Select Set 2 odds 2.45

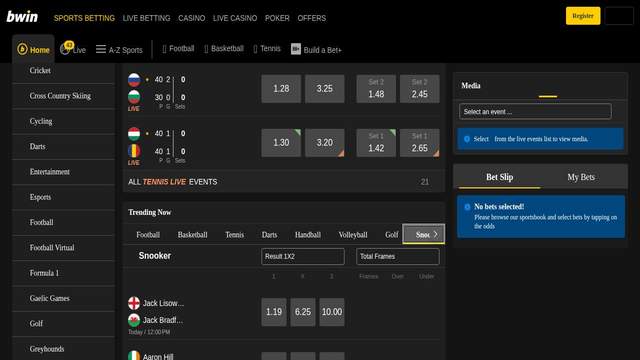pyautogui.click(x=420, y=89)
